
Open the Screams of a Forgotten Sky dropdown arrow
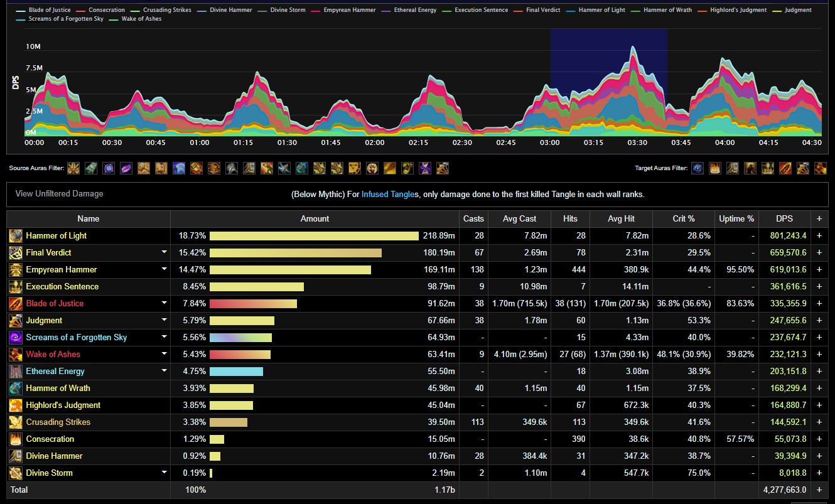[x=164, y=337]
